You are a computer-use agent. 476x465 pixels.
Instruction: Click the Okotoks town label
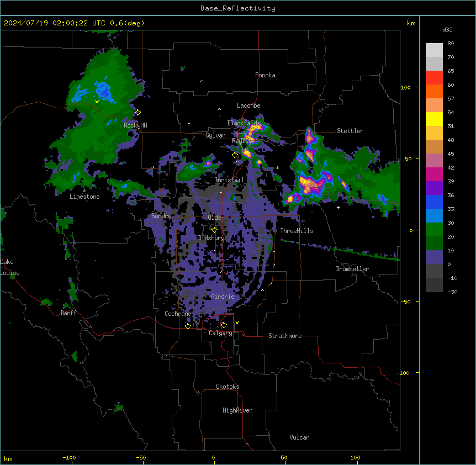[x=228, y=387]
